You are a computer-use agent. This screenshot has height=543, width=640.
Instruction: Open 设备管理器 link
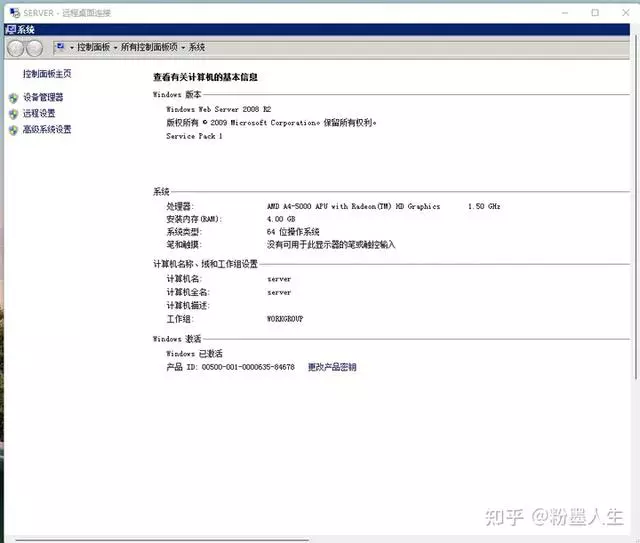pos(43,97)
